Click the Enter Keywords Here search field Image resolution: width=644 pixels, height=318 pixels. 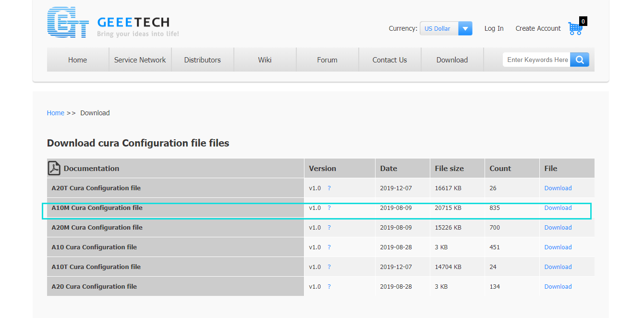[536, 60]
